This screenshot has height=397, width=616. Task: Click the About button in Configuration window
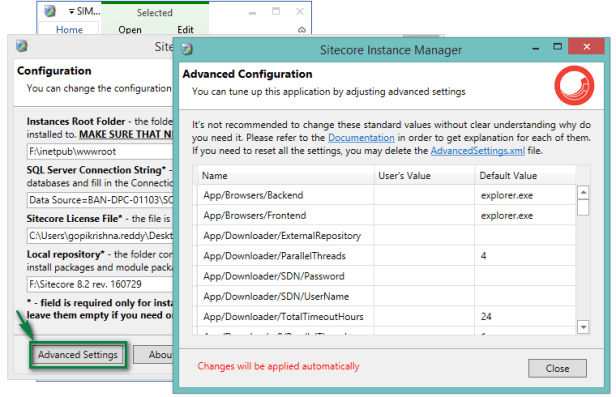(154, 355)
